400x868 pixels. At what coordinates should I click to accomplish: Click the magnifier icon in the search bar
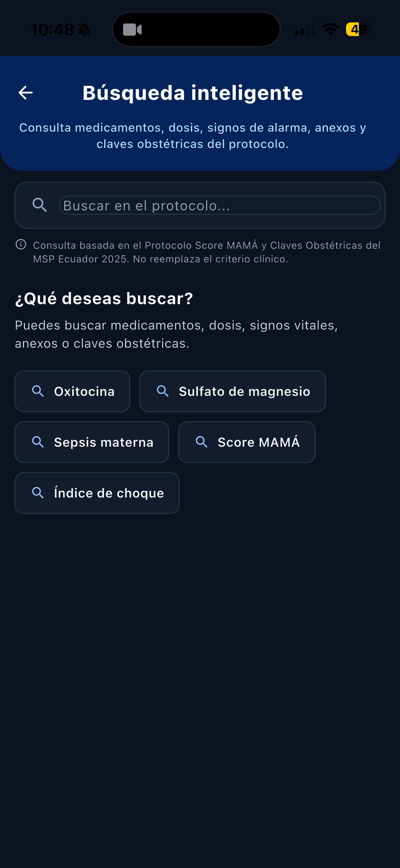pyautogui.click(x=39, y=205)
